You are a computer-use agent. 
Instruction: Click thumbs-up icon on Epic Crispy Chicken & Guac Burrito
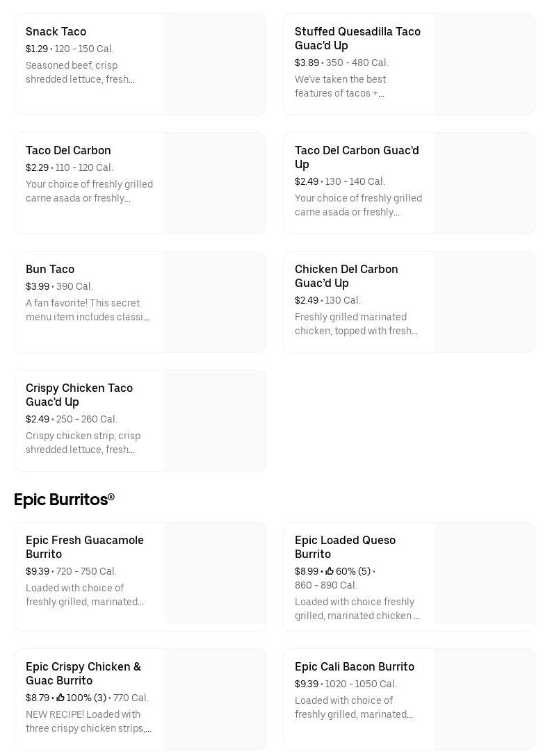coord(60,698)
